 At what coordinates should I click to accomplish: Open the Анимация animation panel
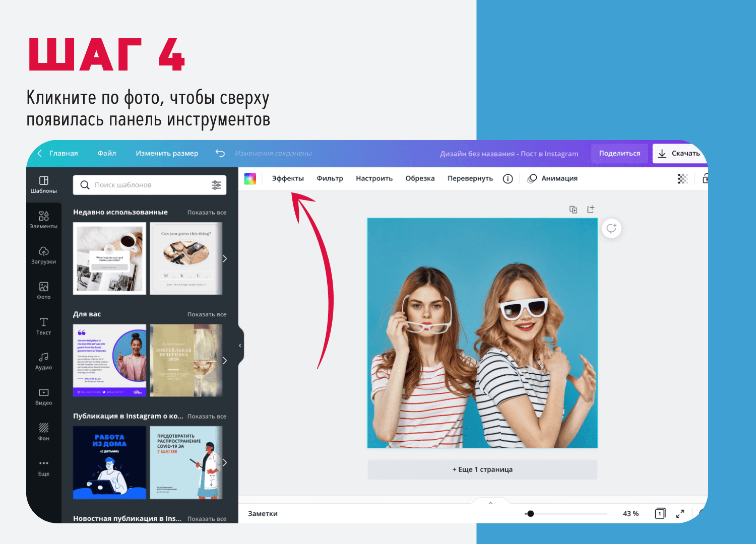coord(552,178)
